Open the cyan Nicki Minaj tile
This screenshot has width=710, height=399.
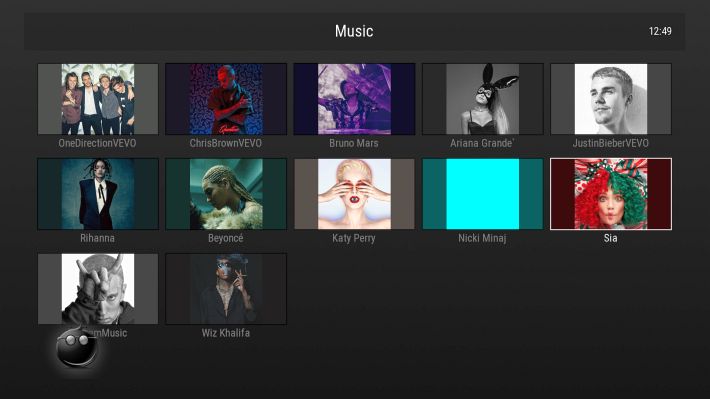(483, 194)
